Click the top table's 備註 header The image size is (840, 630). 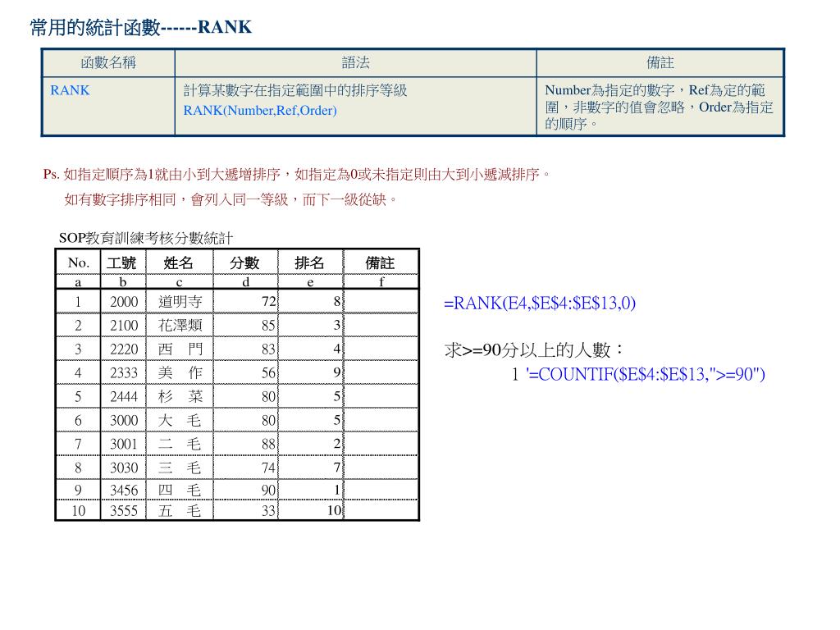[660, 62]
